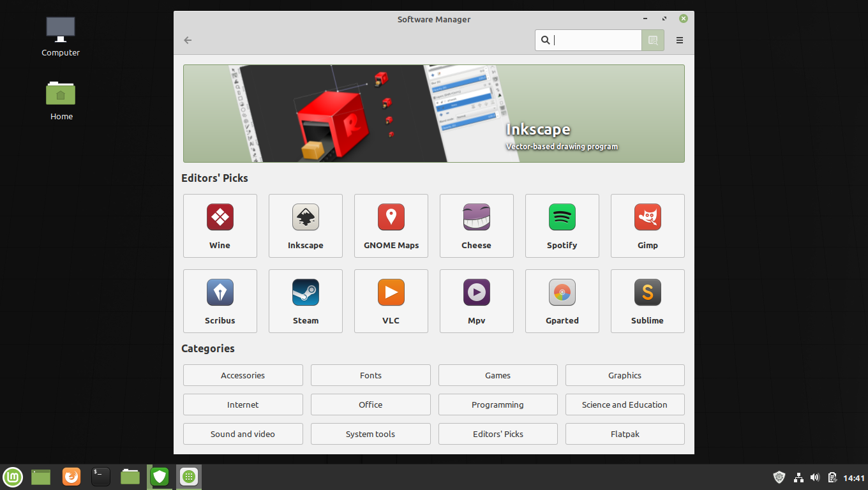Launch Terminal from the taskbar
This screenshot has width=868, height=490.
[x=101, y=477]
